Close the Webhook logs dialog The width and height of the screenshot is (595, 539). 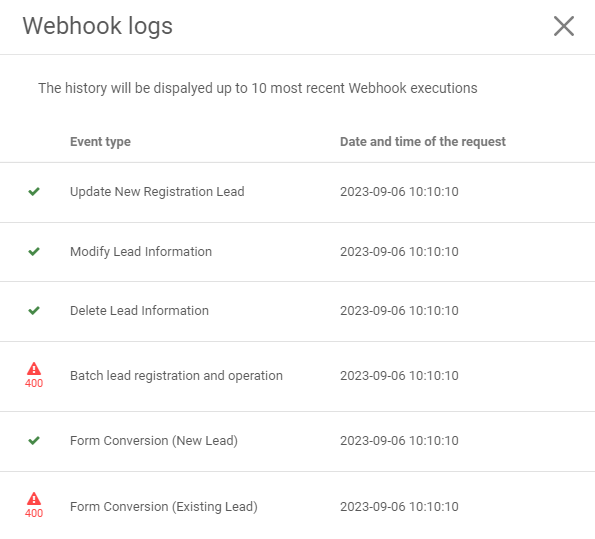(x=564, y=26)
